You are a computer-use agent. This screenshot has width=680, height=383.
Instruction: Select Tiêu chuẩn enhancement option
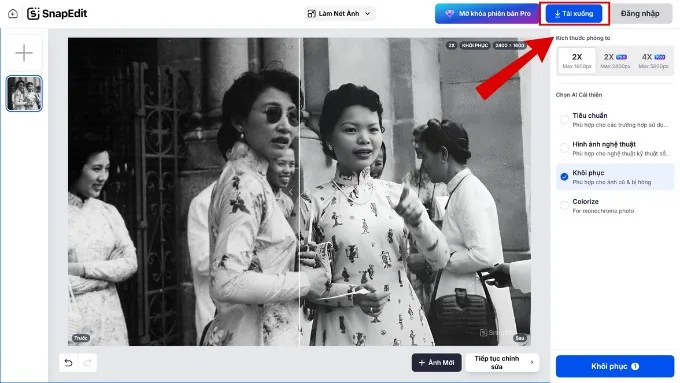click(615, 120)
